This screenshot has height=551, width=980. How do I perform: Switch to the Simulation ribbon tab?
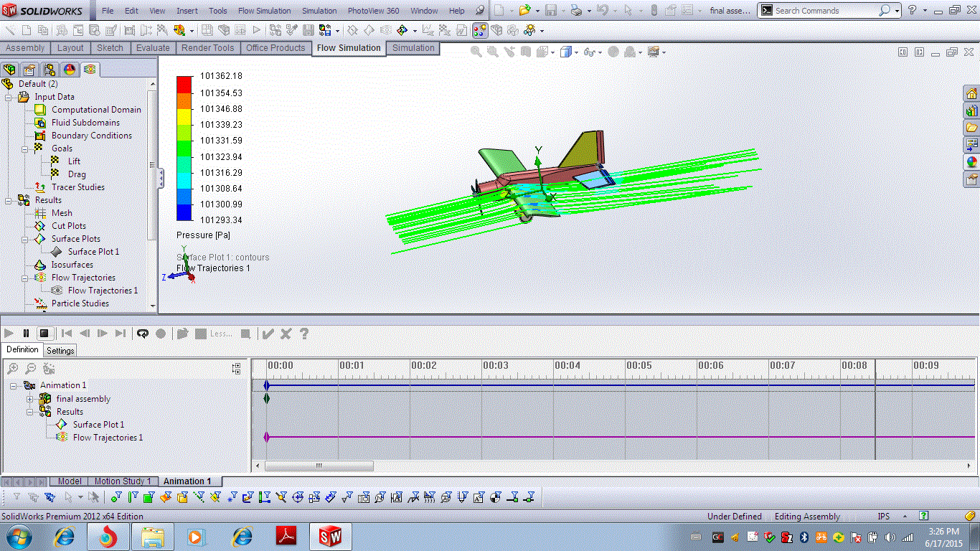(x=413, y=48)
